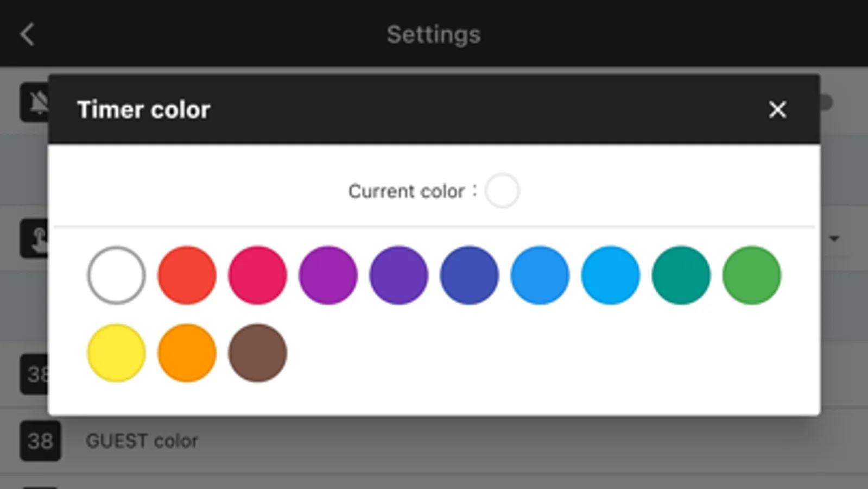Pick the yellow timer color
The image size is (868, 489).
(x=116, y=353)
